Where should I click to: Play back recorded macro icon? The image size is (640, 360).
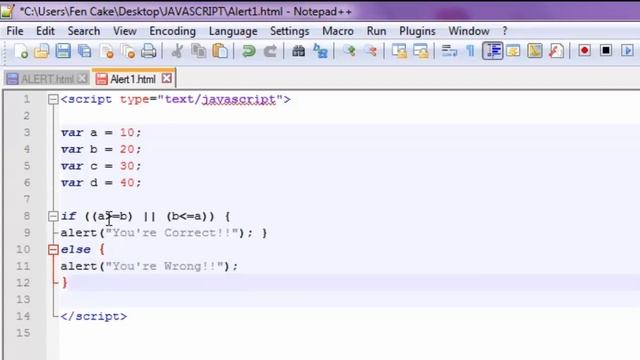pyautogui.click(x=627, y=51)
